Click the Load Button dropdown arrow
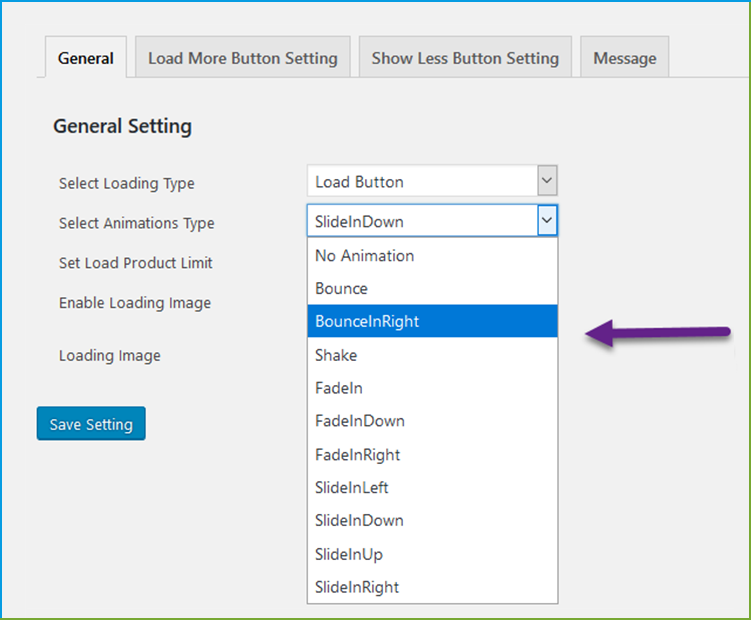 click(546, 182)
